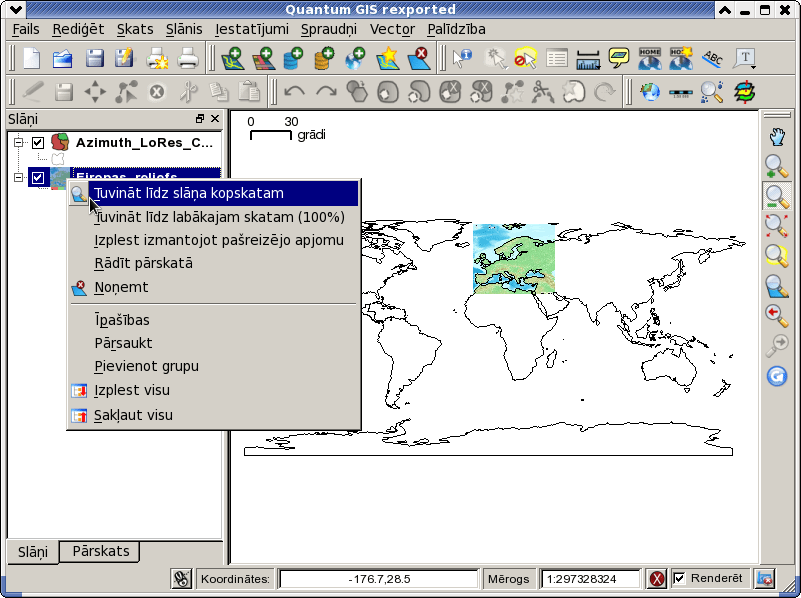Screen dimensions: 801x598
Task: Open the Rediģēt menu
Action: (78, 30)
